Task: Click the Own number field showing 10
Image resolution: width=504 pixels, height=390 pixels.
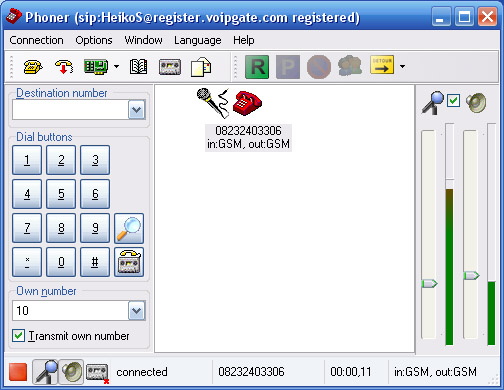Action: tap(70, 311)
